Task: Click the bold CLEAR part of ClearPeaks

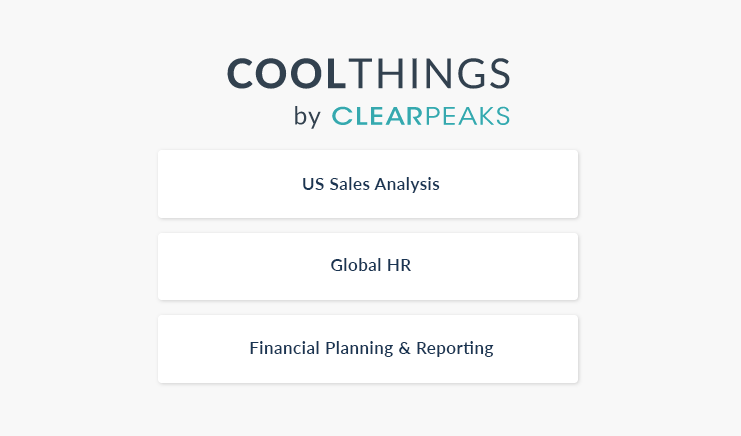Action: click(x=377, y=116)
